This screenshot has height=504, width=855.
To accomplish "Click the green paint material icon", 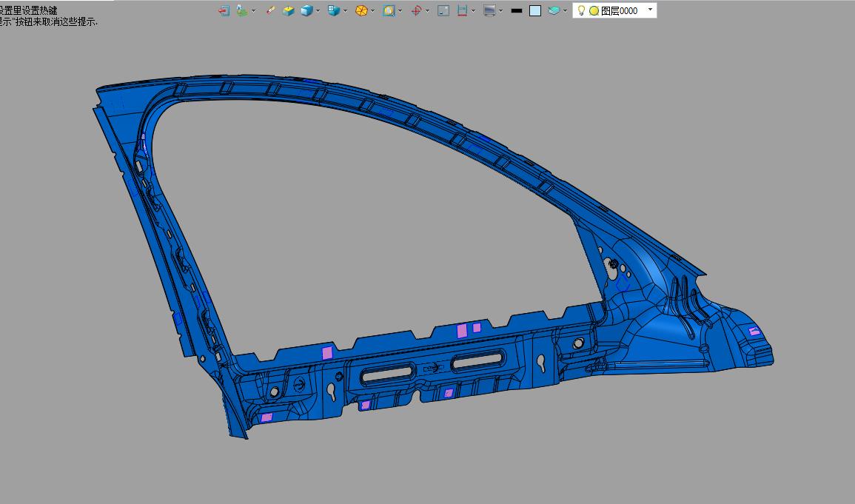I will pyautogui.click(x=242, y=10).
